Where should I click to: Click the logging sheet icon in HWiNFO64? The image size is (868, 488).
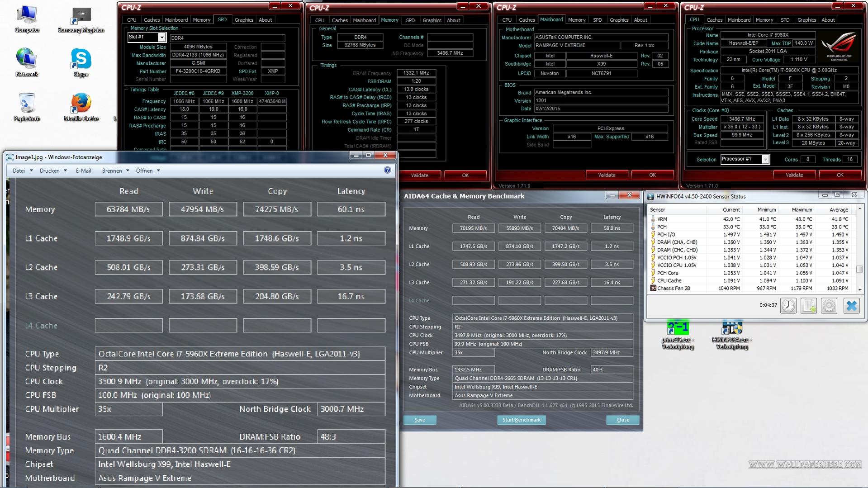pyautogui.click(x=809, y=306)
